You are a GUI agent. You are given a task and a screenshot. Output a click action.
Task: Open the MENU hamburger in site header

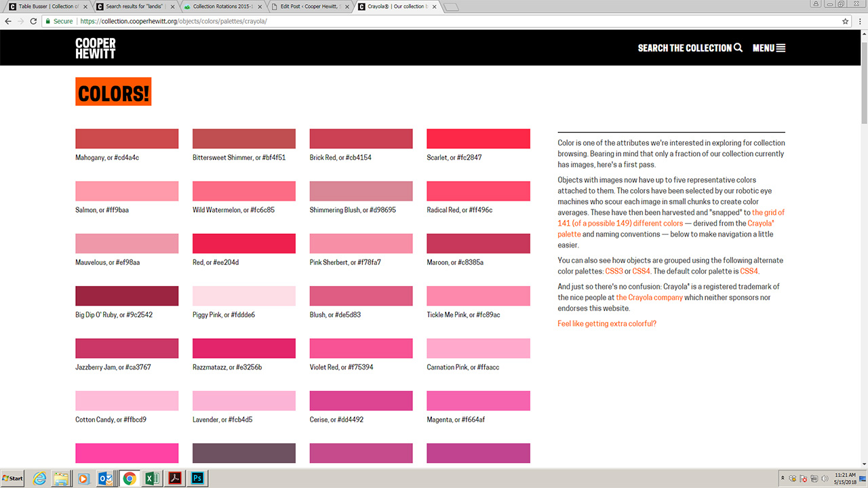781,48
